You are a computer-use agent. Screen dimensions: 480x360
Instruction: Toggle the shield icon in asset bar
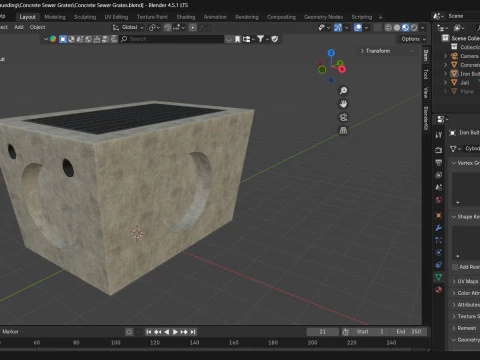(x=275, y=39)
